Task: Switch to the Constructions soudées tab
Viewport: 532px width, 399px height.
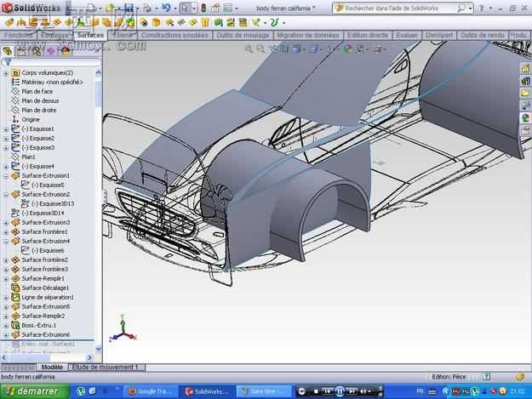Action: [174, 35]
